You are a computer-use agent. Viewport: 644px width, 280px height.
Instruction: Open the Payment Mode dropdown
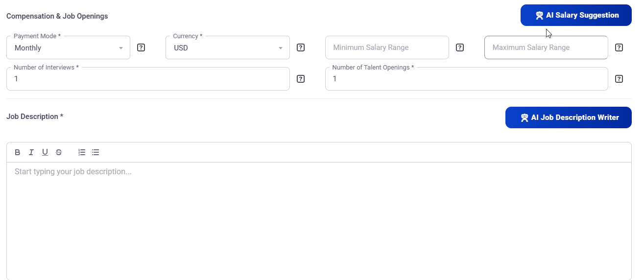68,48
